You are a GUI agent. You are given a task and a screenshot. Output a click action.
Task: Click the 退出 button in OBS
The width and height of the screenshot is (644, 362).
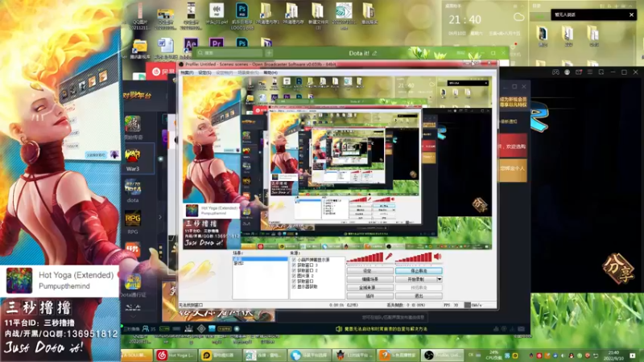pos(419,295)
